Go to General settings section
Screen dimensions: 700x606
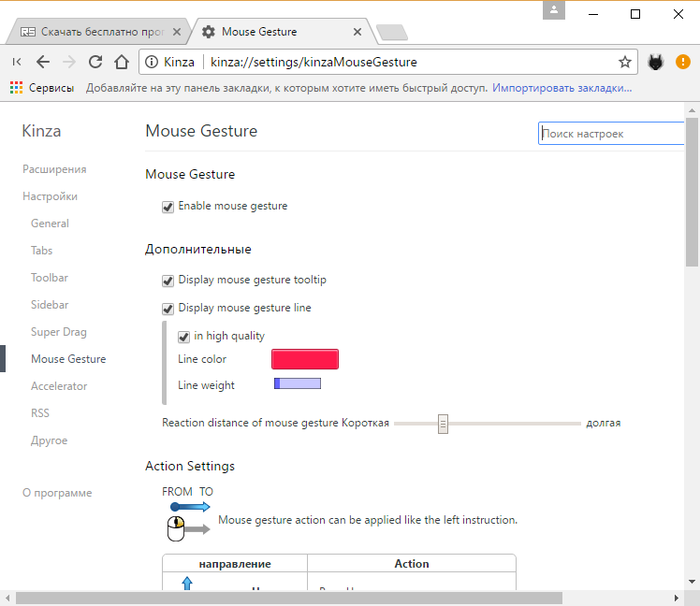50,224
